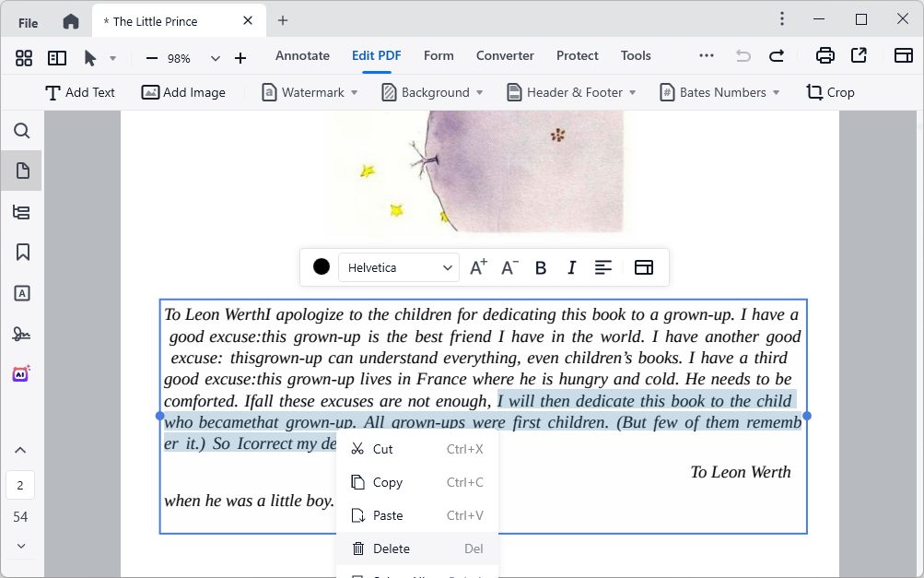Toggle italic formatting
The width and height of the screenshot is (924, 578).
tap(571, 267)
